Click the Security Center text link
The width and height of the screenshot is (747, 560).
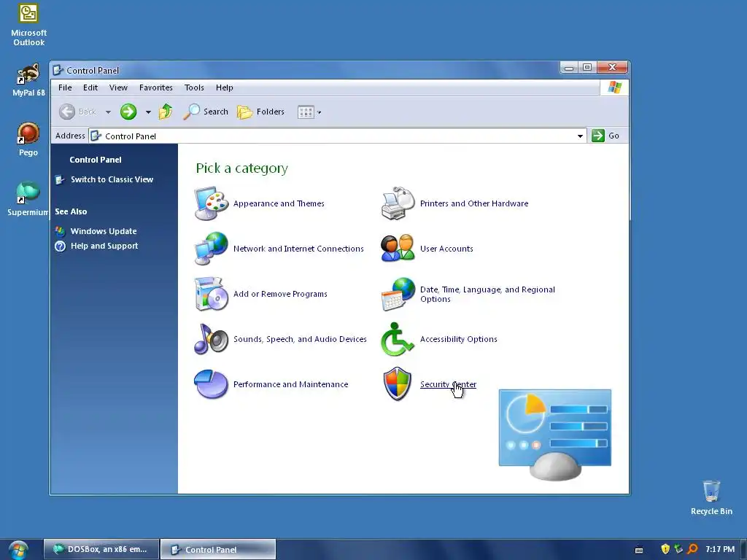[x=448, y=384]
